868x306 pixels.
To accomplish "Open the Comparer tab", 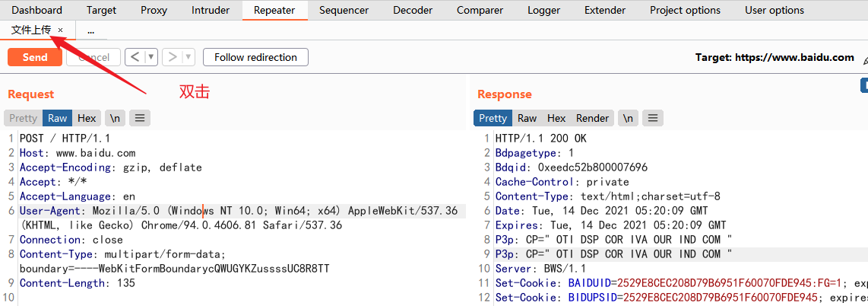I will click(480, 10).
